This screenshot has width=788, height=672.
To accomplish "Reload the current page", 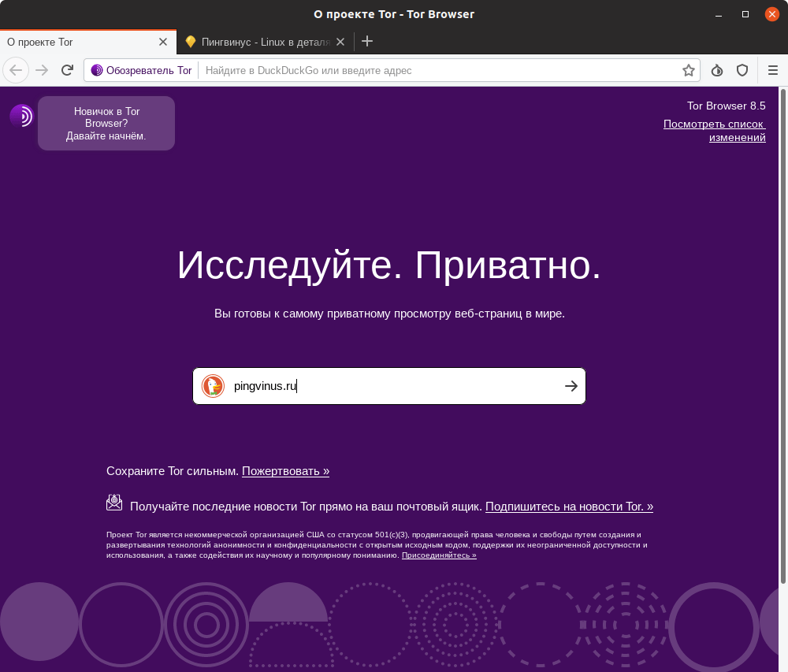I will (68, 70).
